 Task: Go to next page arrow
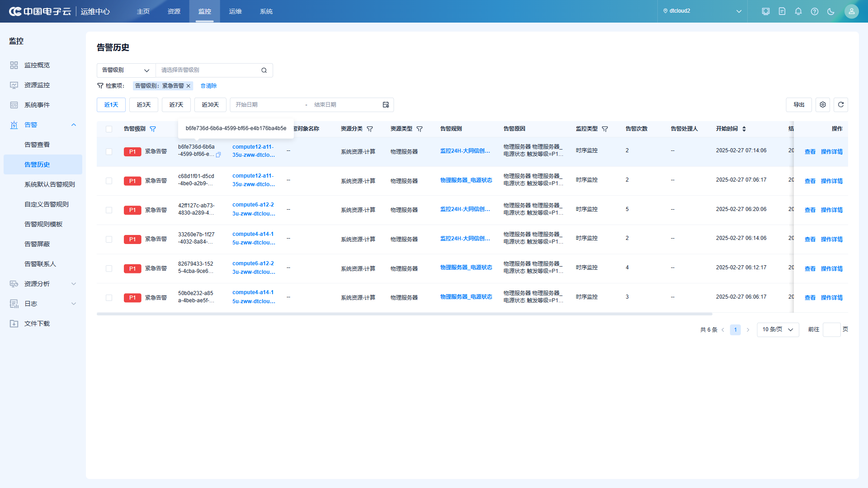coord(748,330)
